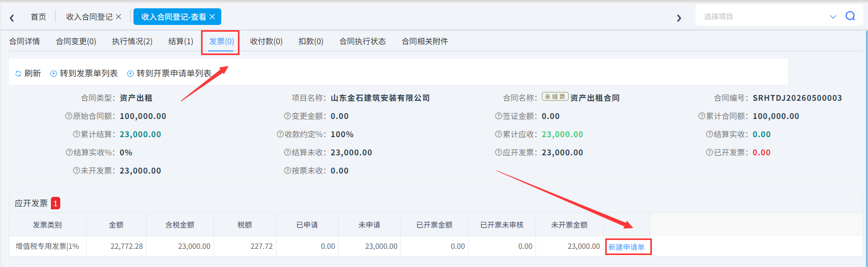Close the 收入合同登记 tab
This screenshot has height=267, width=868.
(118, 17)
